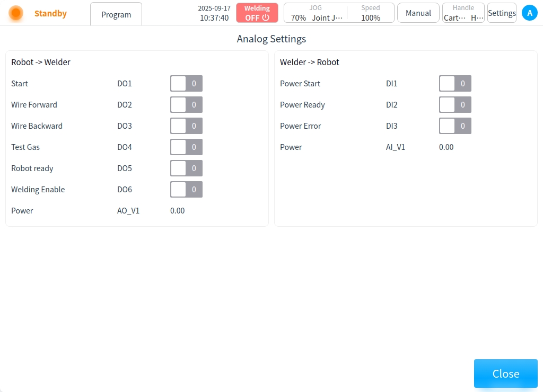The height and width of the screenshot is (392, 543).
Task: Enable the Wire Forward DO2 switch
Action: click(x=186, y=105)
